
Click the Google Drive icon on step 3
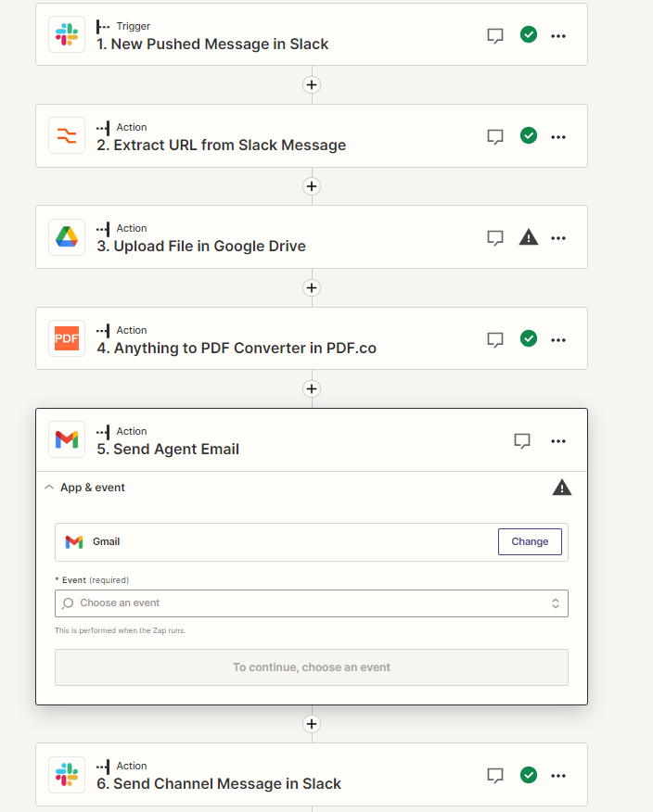pos(67,236)
